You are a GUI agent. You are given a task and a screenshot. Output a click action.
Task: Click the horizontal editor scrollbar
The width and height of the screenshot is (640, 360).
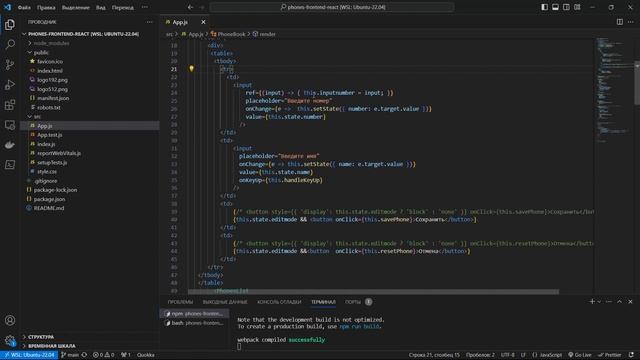coord(373,291)
